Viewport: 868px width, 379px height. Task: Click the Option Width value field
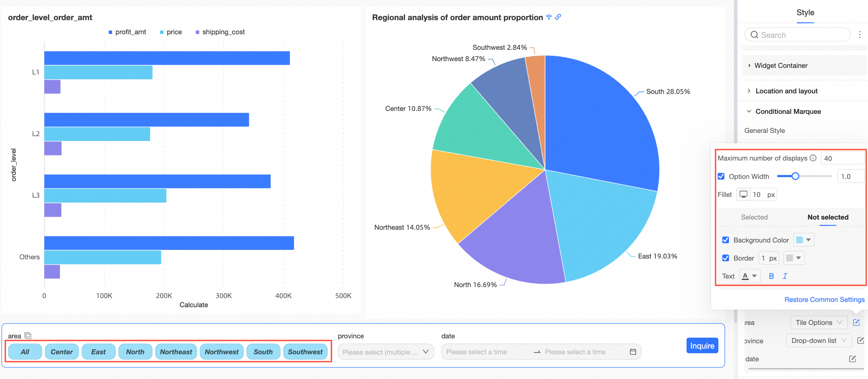click(x=851, y=176)
